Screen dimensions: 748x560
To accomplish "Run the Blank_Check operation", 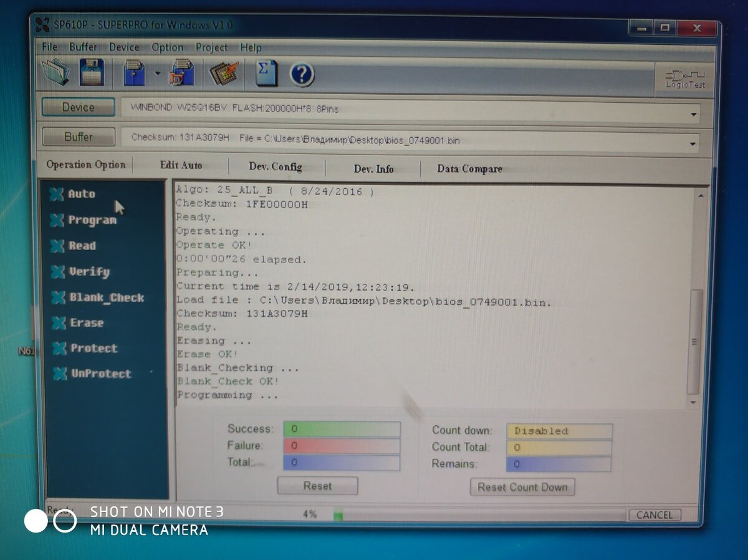I will 98,297.
